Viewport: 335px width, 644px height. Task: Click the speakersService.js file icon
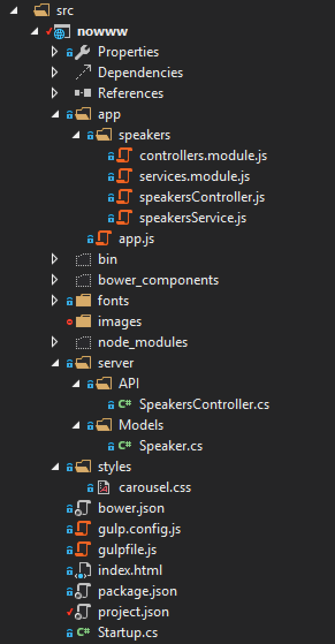[125, 218]
